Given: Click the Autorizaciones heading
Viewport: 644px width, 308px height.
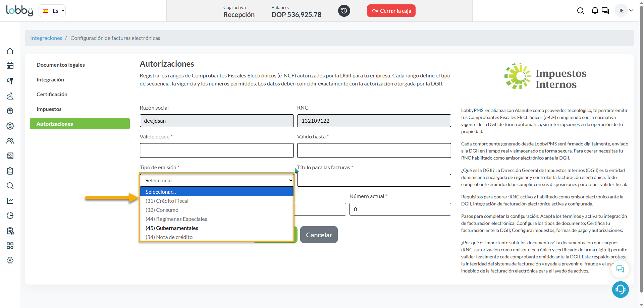Looking at the screenshot, I should pos(167,64).
